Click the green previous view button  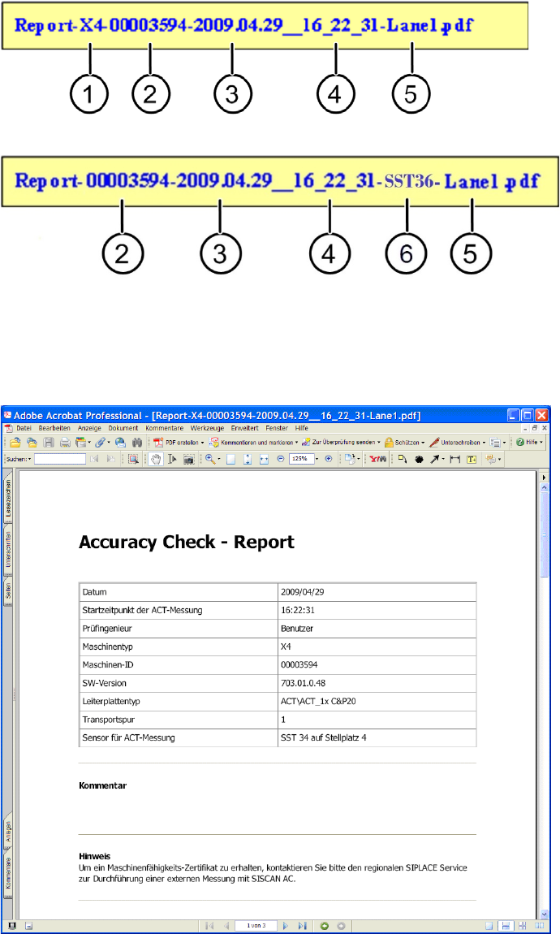[x=325, y=926]
